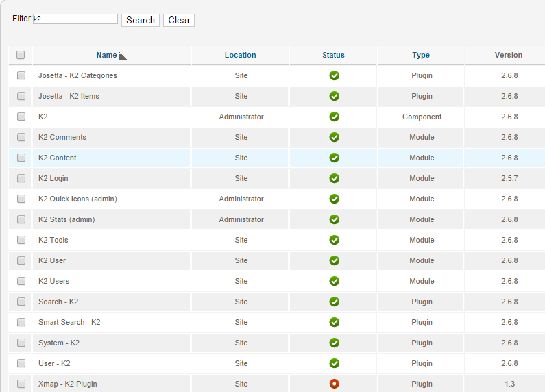Click the name Smart Search - K2

69,322
